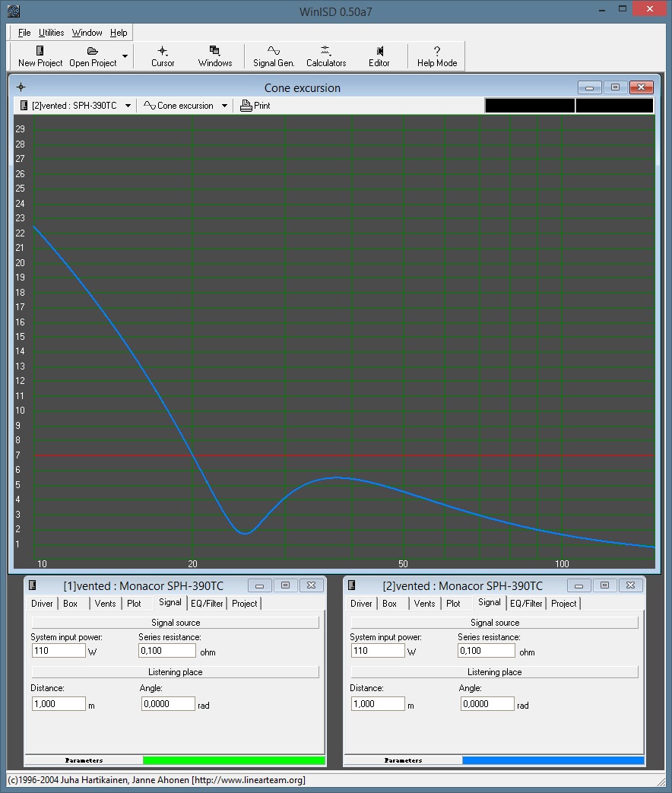Click System input power field in [1]vented panel
This screenshot has width=672, height=793.
[59, 651]
